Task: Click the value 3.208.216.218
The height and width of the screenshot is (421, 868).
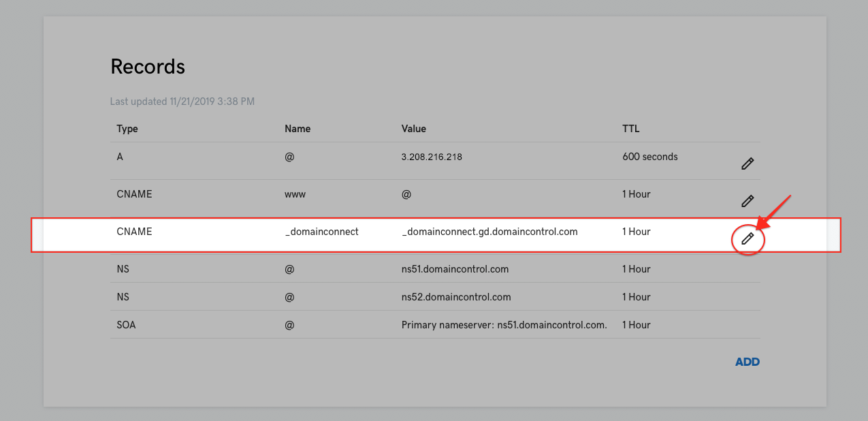Action: (x=432, y=157)
